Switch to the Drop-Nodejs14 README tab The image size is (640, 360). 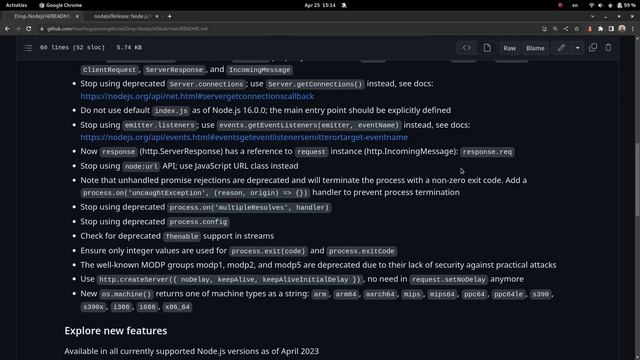(41, 16)
